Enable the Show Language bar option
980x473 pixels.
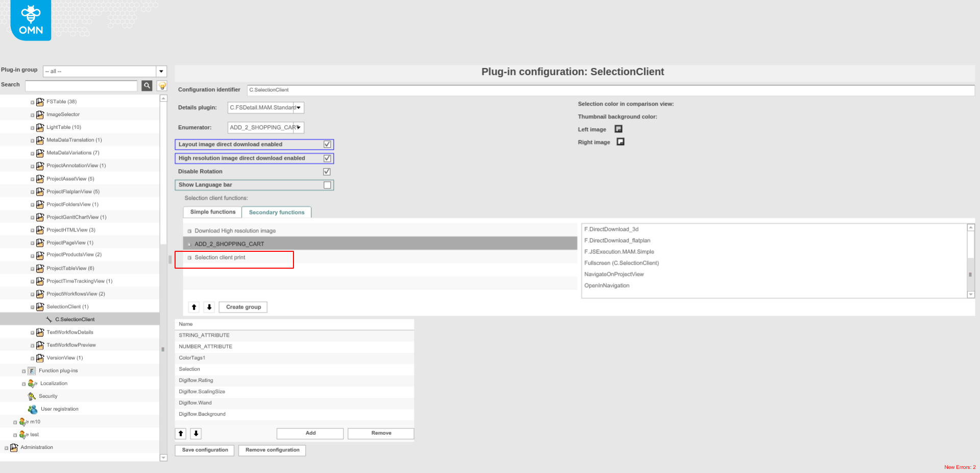[x=327, y=185]
